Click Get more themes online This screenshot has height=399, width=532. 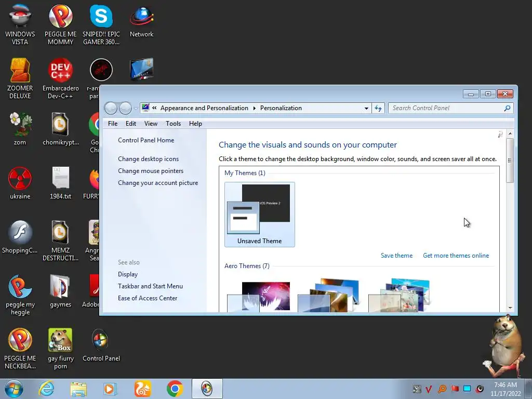click(x=456, y=256)
